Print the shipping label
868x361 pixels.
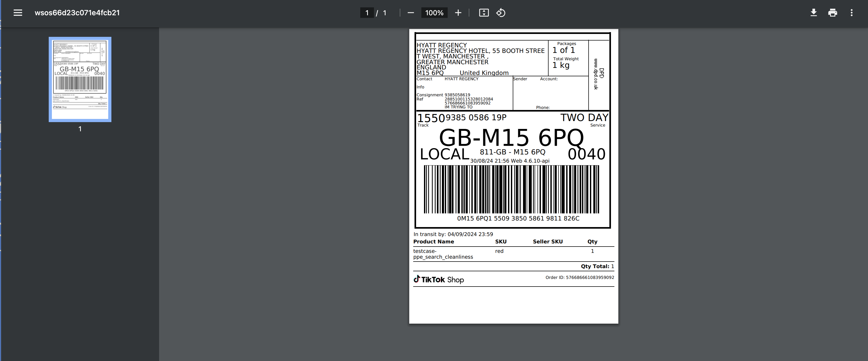click(x=833, y=13)
